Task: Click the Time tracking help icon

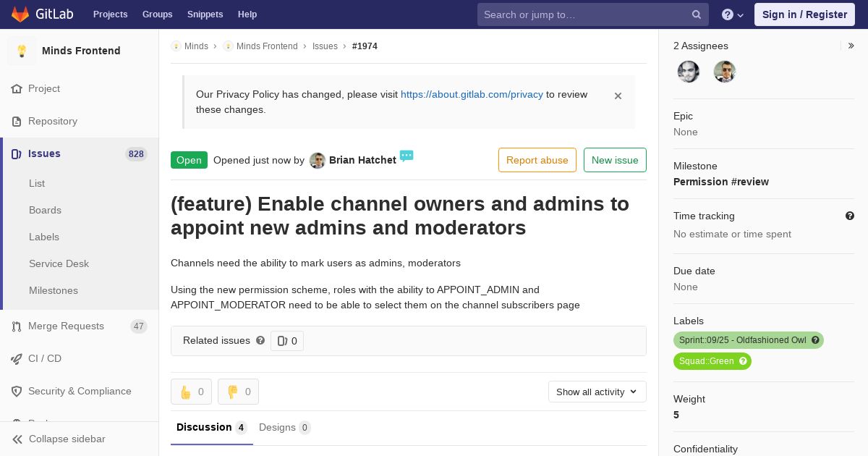Action: tap(850, 216)
